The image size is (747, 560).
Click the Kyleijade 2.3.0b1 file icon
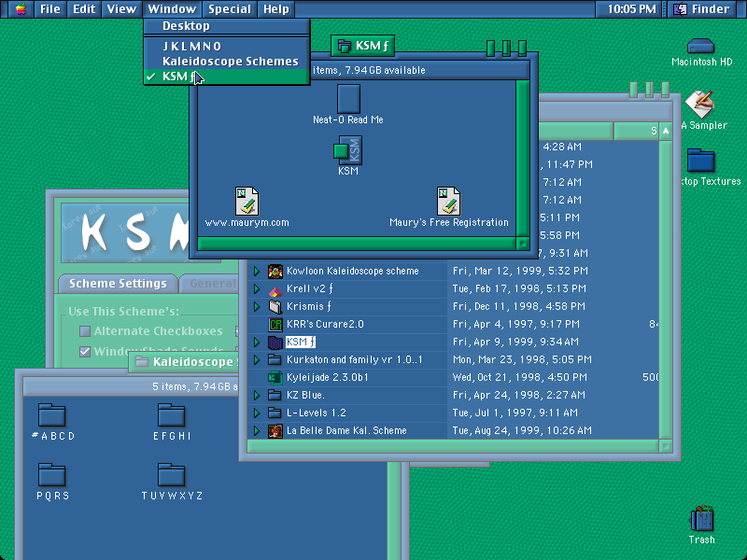pyautogui.click(x=275, y=378)
